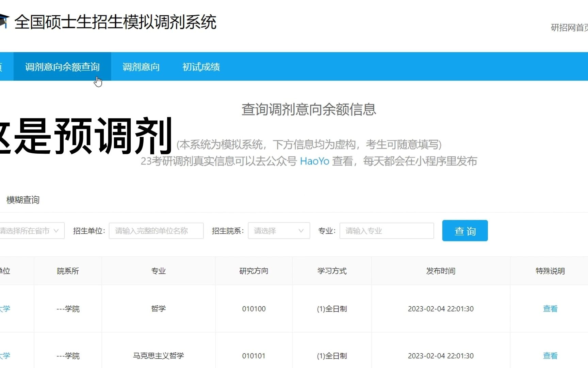Click the 010100 research direction cell
This screenshot has height=368, width=588.
pos(254,309)
